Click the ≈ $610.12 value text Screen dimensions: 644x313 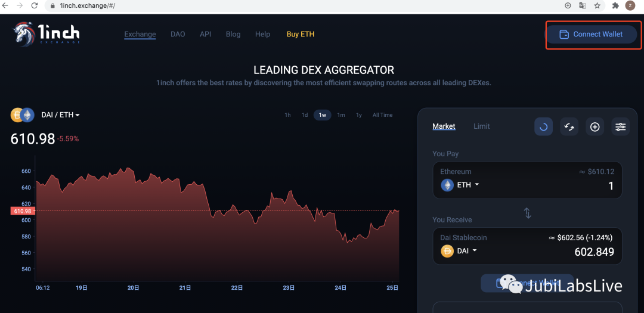pyautogui.click(x=596, y=172)
